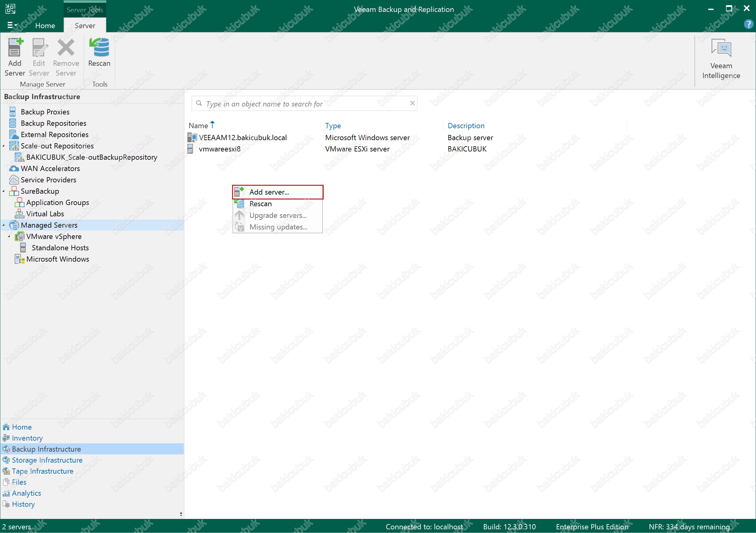Click the Rescan ribbon icon
The width and height of the screenshot is (756, 533).
(x=99, y=48)
